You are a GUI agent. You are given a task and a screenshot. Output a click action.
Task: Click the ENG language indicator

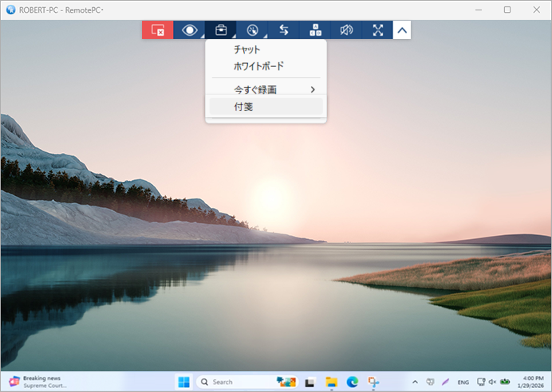pos(463,382)
